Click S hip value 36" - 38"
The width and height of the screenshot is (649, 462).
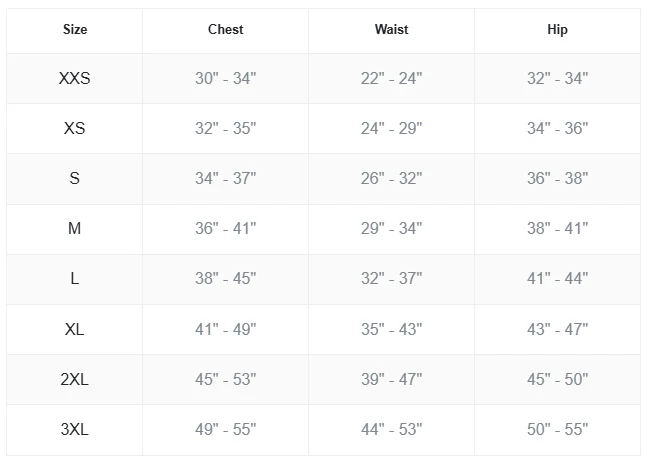pos(558,178)
